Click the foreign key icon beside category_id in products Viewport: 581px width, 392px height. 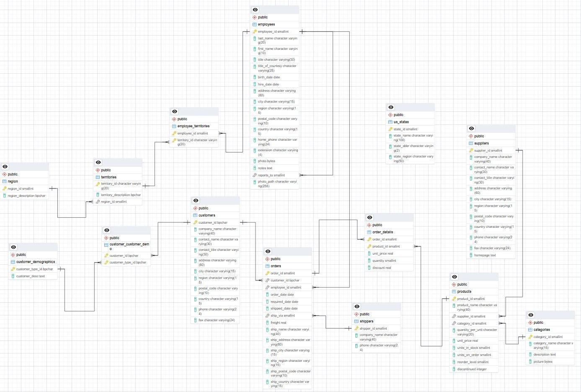454,323
